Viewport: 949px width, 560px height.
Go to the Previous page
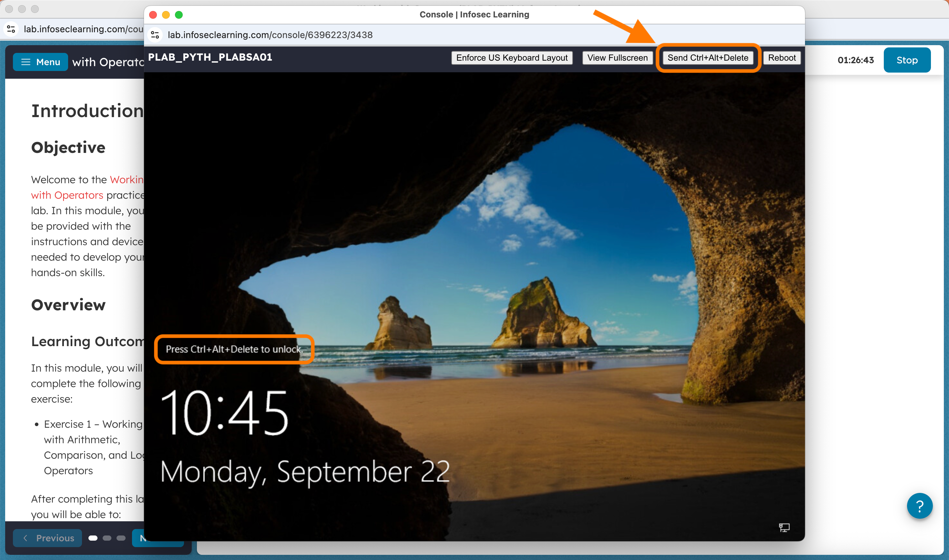tap(47, 538)
